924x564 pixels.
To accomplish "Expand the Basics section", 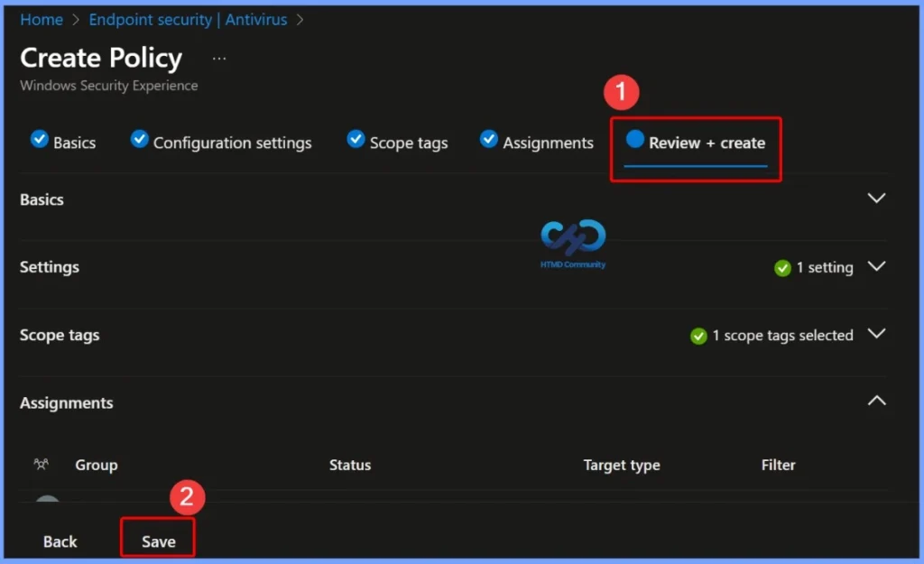I will tap(876, 198).
